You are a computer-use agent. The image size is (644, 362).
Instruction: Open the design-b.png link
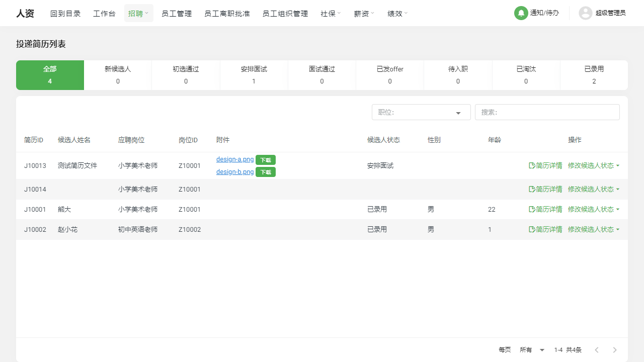pos(234,171)
